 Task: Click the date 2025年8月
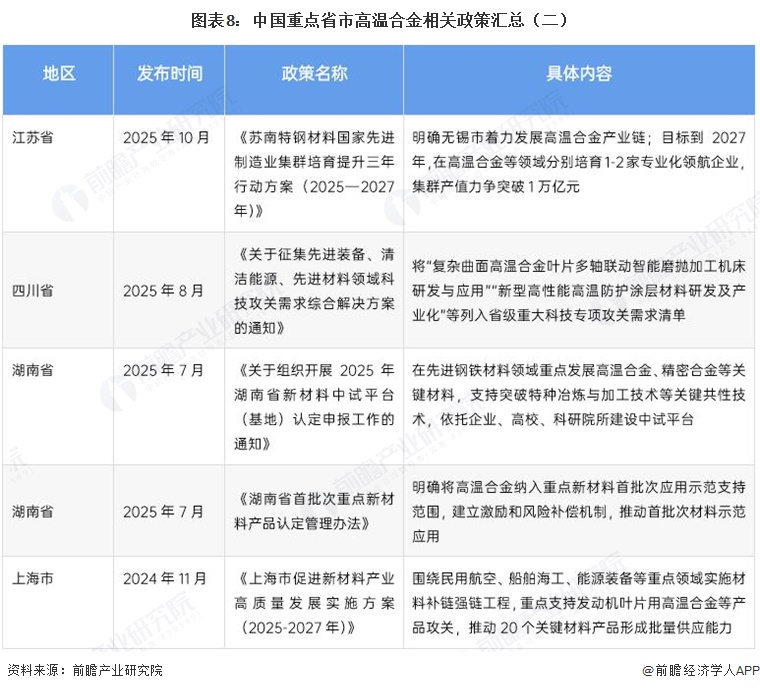[163, 291]
